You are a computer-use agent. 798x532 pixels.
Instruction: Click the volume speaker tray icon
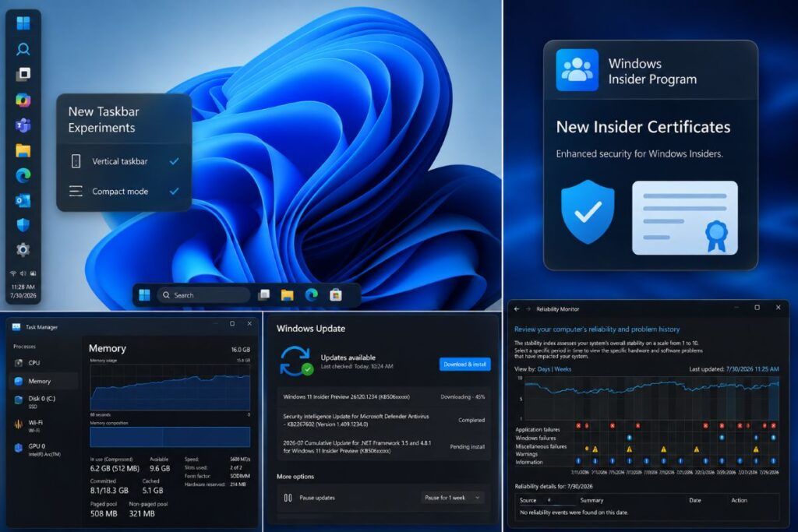tap(23, 273)
